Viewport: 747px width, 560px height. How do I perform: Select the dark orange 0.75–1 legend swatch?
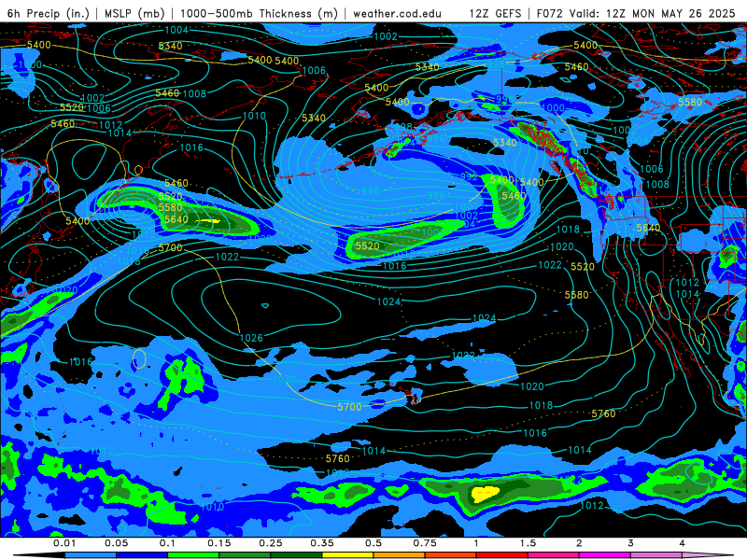pyautogui.click(x=451, y=555)
